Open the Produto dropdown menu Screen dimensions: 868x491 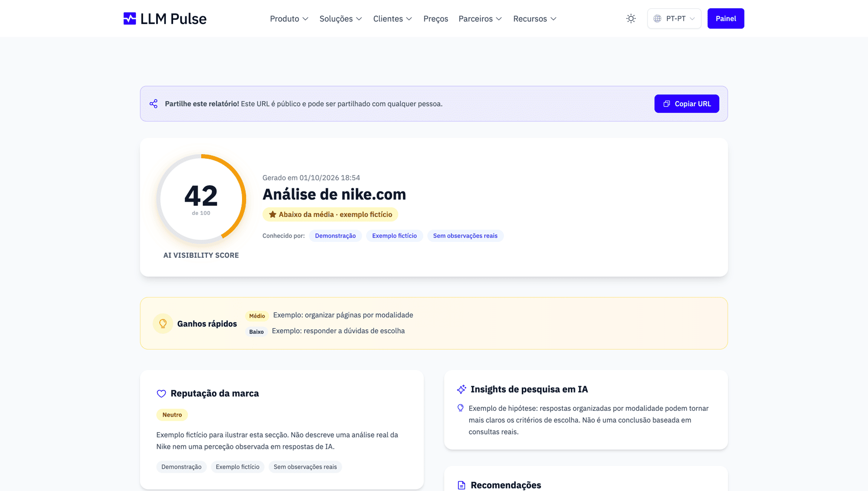click(289, 19)
